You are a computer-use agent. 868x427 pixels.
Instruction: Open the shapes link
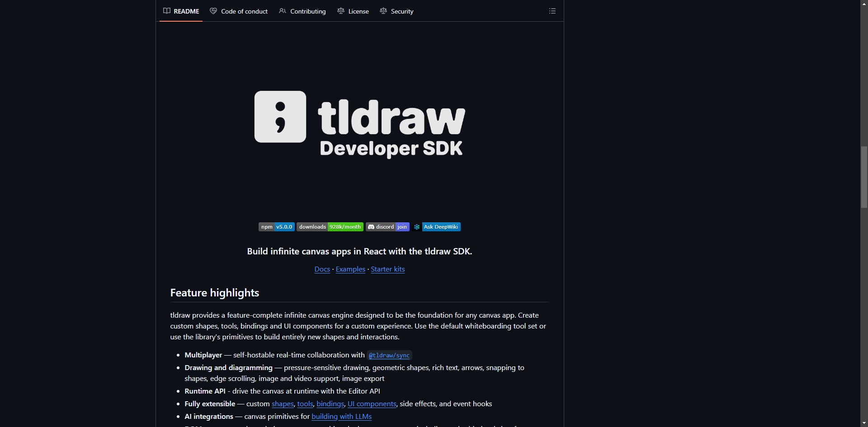pyautogui.click(x=283, y=404)
